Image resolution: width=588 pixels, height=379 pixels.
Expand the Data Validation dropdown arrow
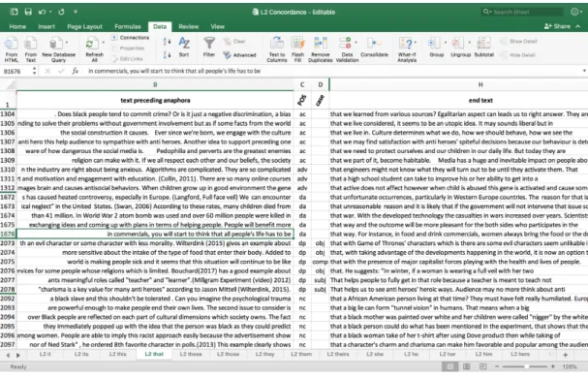point(356,43)
